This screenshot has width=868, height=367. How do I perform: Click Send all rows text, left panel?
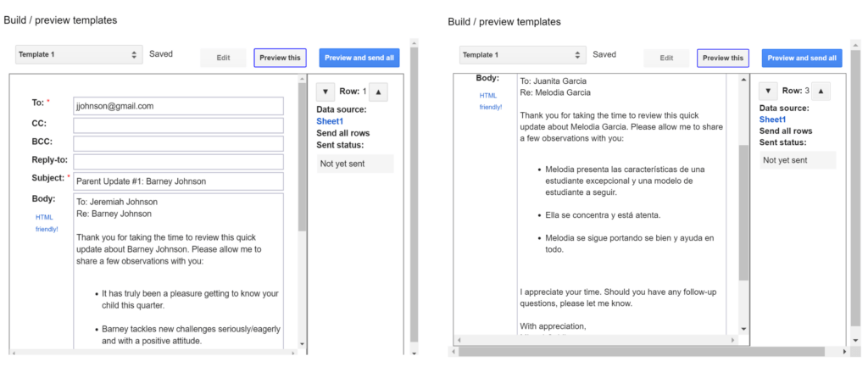[x=343, y=133]
